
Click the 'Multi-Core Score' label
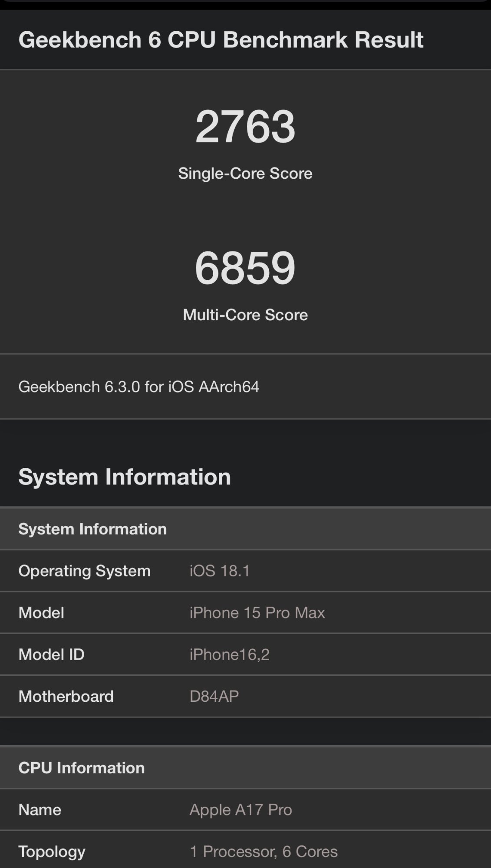245,315
